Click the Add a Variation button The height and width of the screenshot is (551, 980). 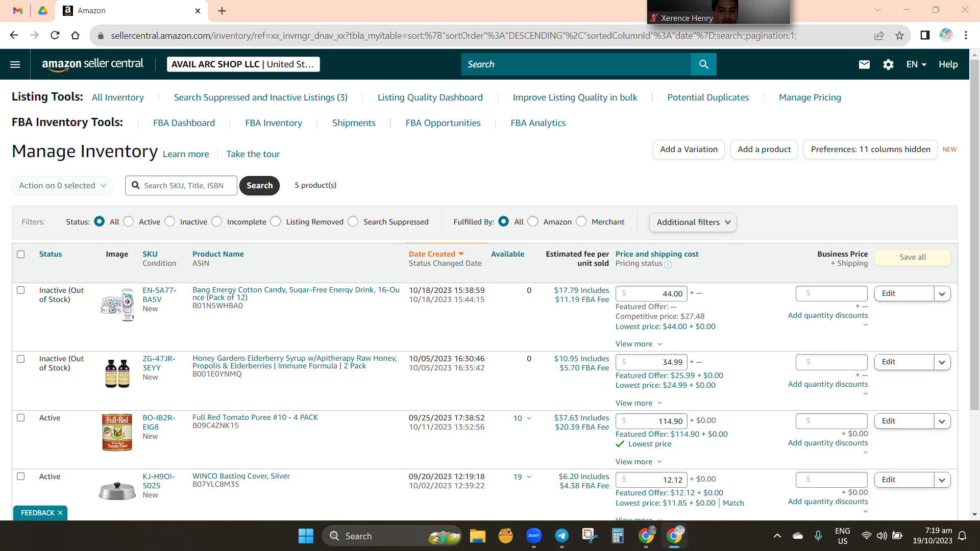(689, 149)
